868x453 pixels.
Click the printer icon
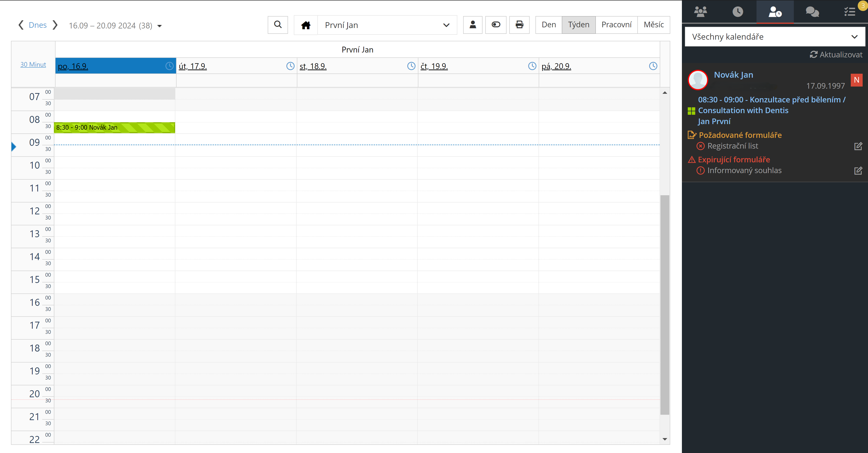[519, 24]
